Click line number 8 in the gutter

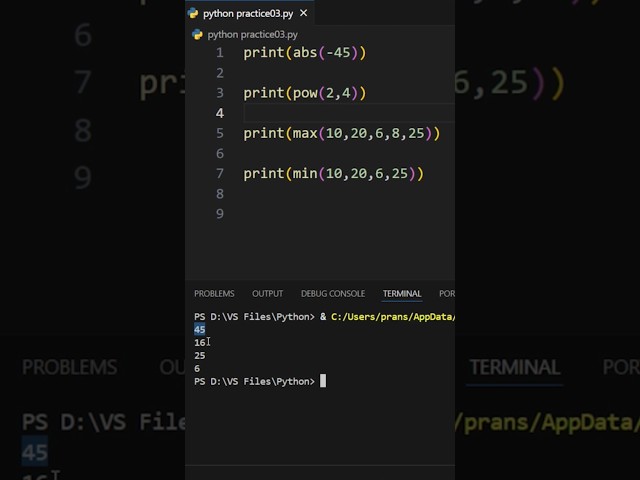point(220,194)
